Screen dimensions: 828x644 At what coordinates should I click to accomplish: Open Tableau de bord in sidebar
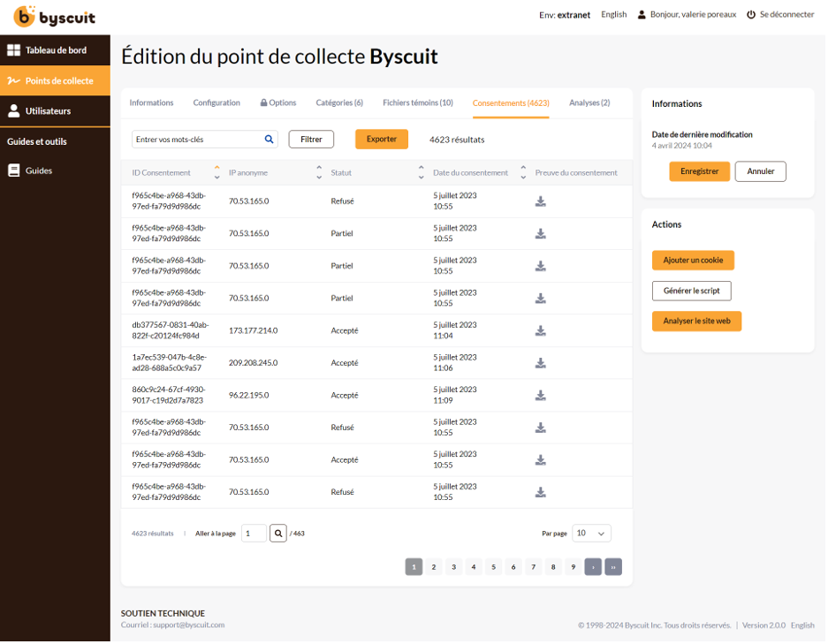point(55,50)
